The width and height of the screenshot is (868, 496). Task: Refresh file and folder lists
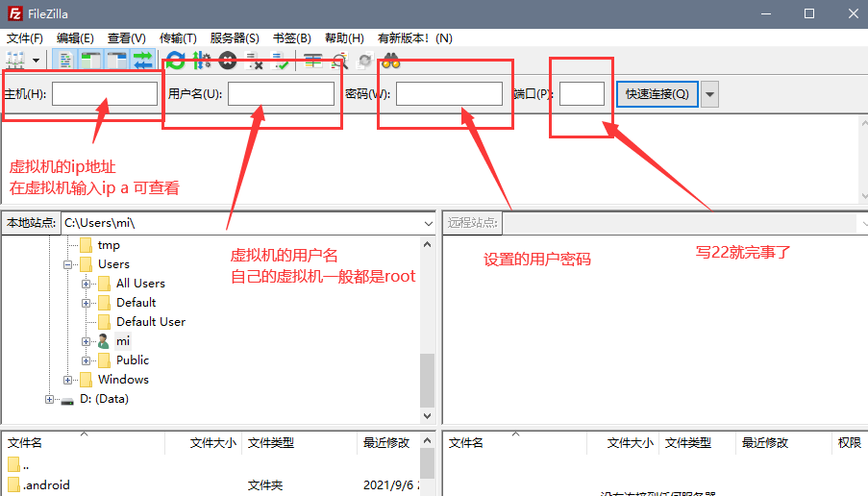click(176, 61)
